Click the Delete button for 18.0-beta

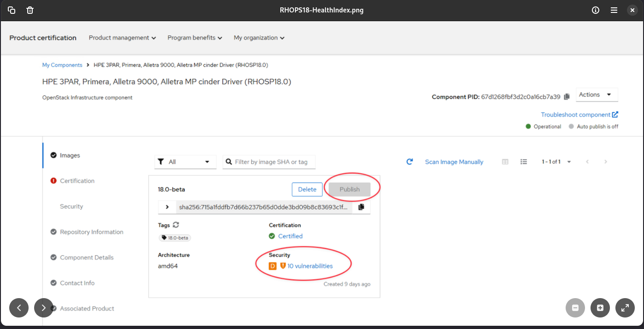pos(307,189)
